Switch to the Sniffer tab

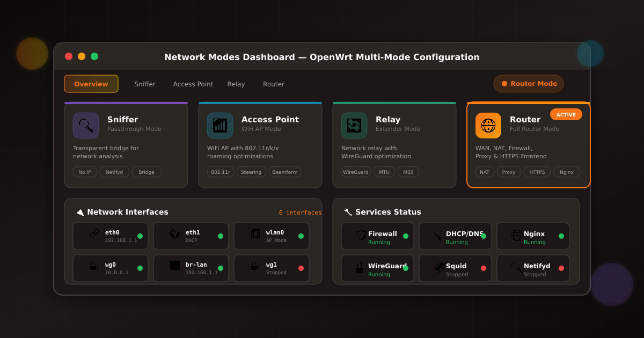(144, 84)
